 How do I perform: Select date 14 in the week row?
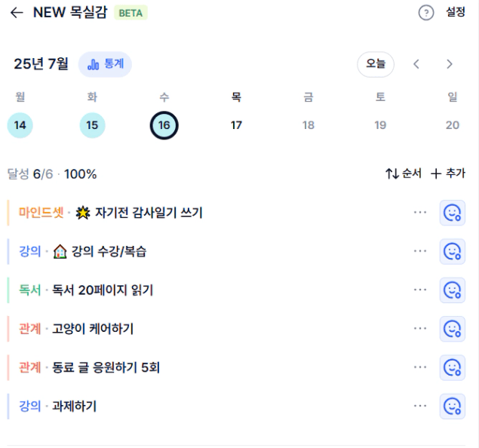click(x=20, y=125)
